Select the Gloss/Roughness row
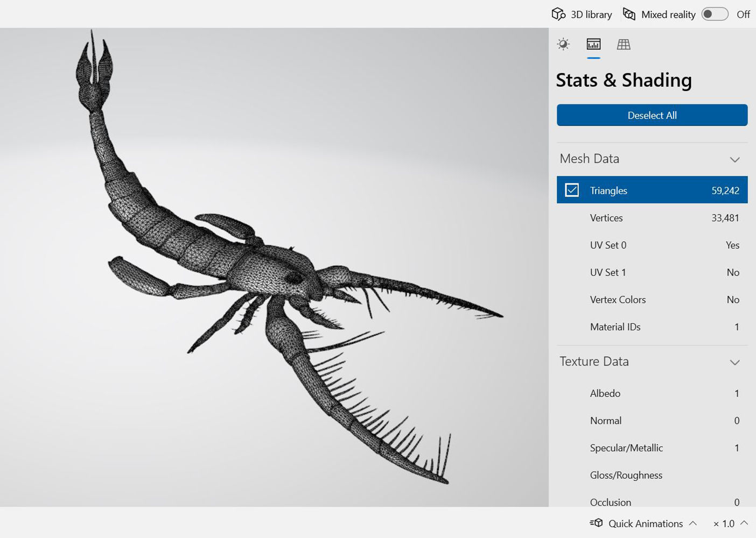The image size is (756, 538). 652,475
